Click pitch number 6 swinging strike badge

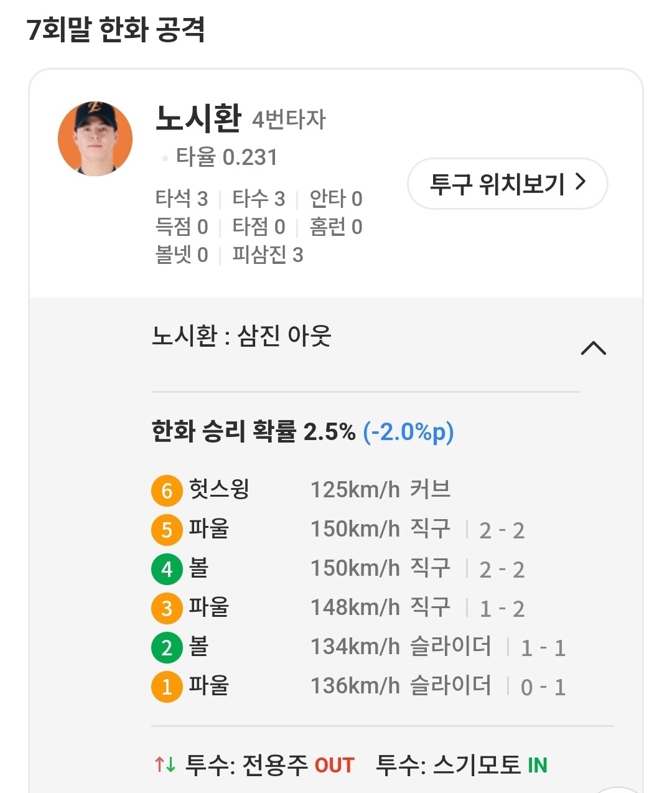tap(166, 490)
